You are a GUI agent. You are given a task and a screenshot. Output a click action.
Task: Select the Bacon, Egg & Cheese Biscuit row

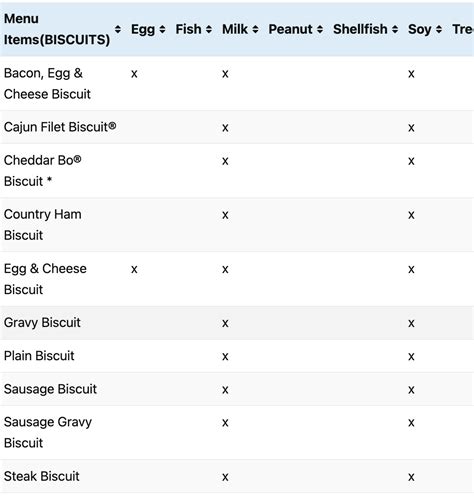pos(237,83)
